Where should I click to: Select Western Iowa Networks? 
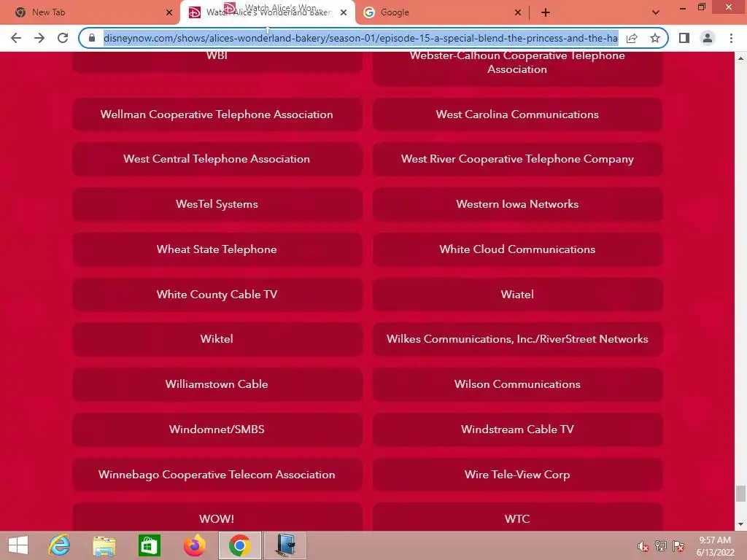point(517,204)
